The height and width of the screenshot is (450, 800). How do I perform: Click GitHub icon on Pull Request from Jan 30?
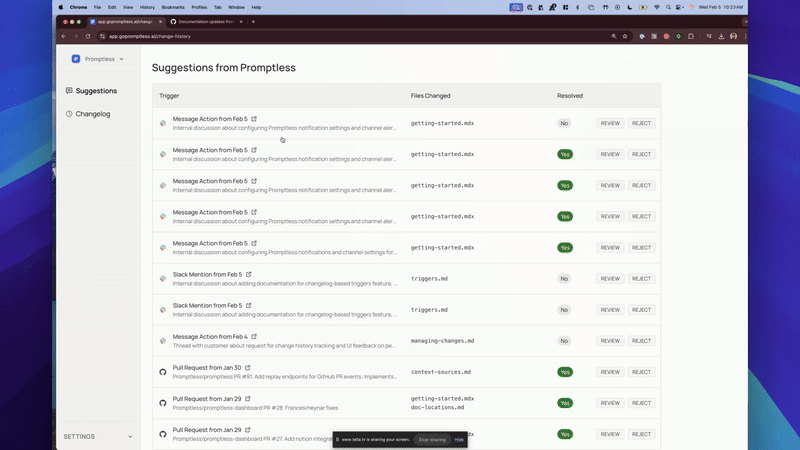pyautogui.click(x=163, y=372)
